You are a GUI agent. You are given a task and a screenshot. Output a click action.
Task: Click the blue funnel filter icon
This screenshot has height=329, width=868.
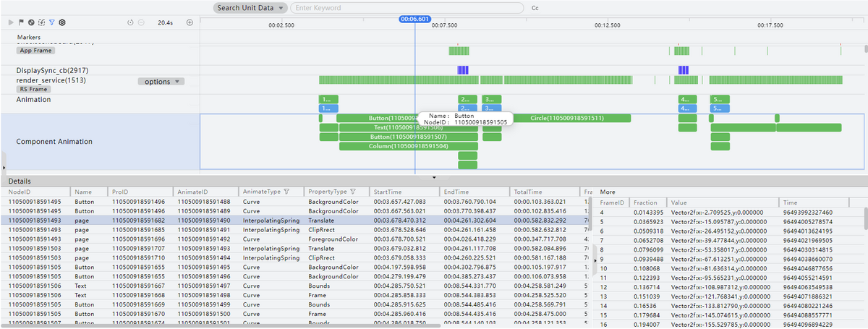click(52, 22)
